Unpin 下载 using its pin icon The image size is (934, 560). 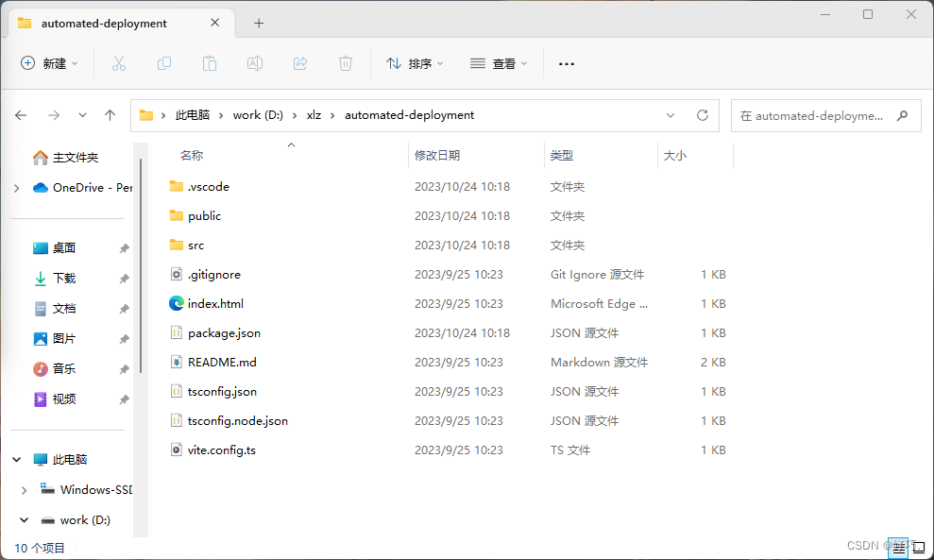tap(124, 279)
